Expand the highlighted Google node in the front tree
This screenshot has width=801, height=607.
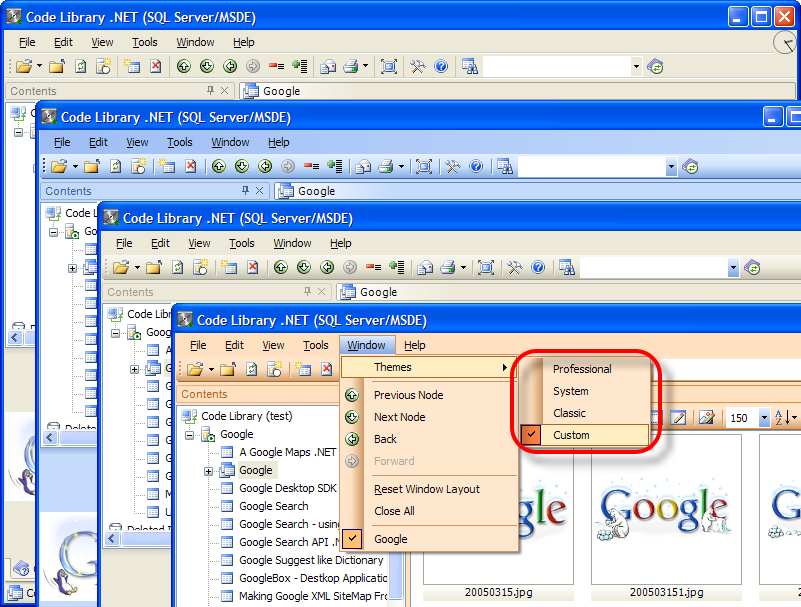pos(208,471)
